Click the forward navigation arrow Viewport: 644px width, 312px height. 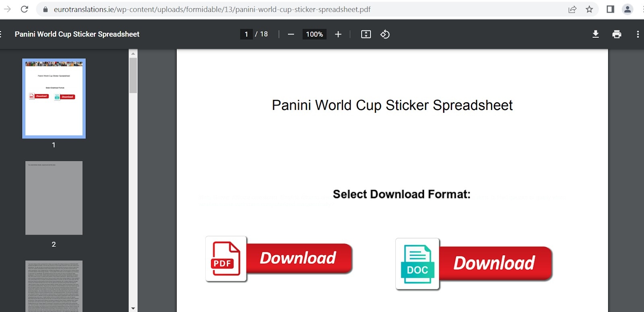[x=7, y=9]
